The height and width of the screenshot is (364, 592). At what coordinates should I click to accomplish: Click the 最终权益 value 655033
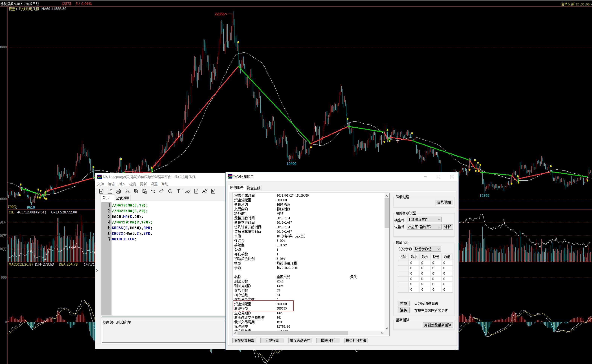282,308
